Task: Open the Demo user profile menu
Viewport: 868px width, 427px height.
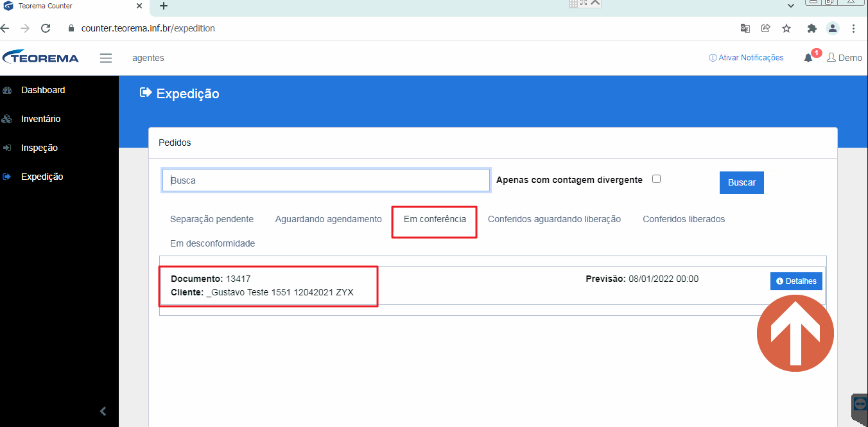Action: [844, 58]
